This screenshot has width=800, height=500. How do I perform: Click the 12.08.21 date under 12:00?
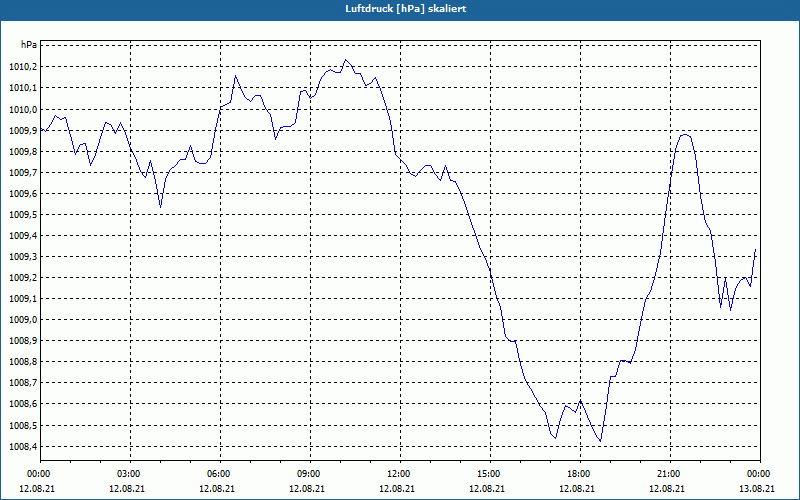[397, 488]
